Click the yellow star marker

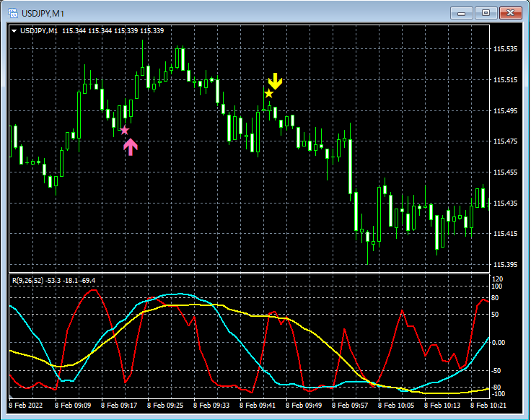click(x=268, y=94)
